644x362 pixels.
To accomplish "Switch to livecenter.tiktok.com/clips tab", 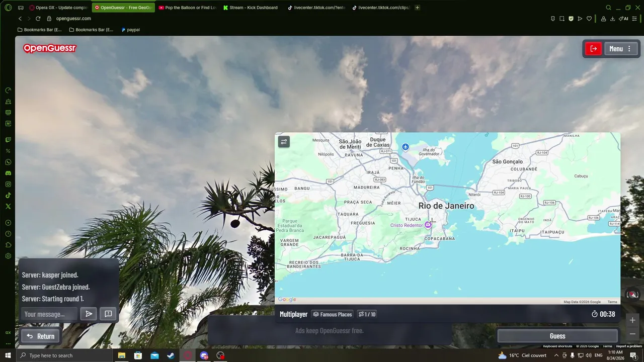I will click(x=381, y=8).
